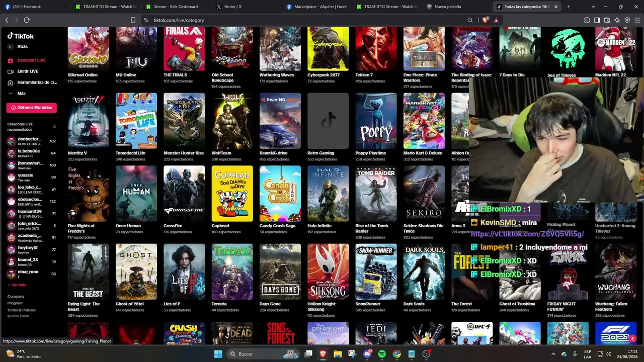Viewport: 644px width, 362px height.
Task: Open donhector creator from recommended list
Action: click(31, 141)
